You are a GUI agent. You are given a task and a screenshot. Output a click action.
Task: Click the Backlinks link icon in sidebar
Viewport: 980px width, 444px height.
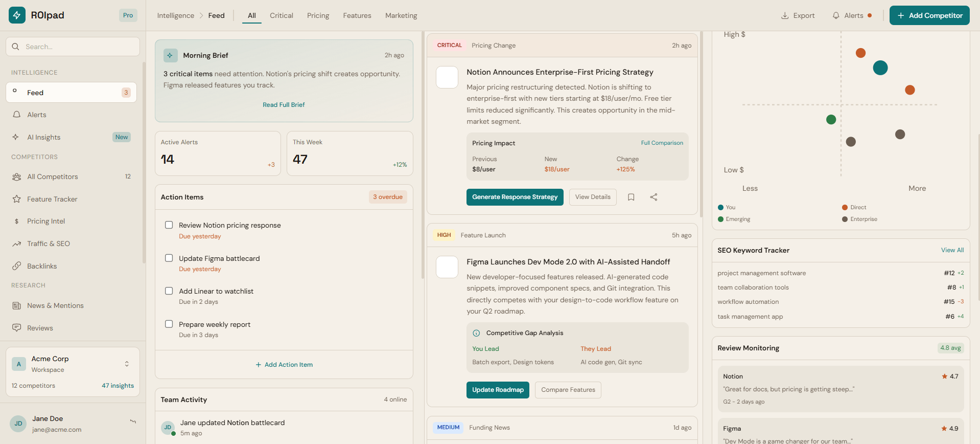17,266
